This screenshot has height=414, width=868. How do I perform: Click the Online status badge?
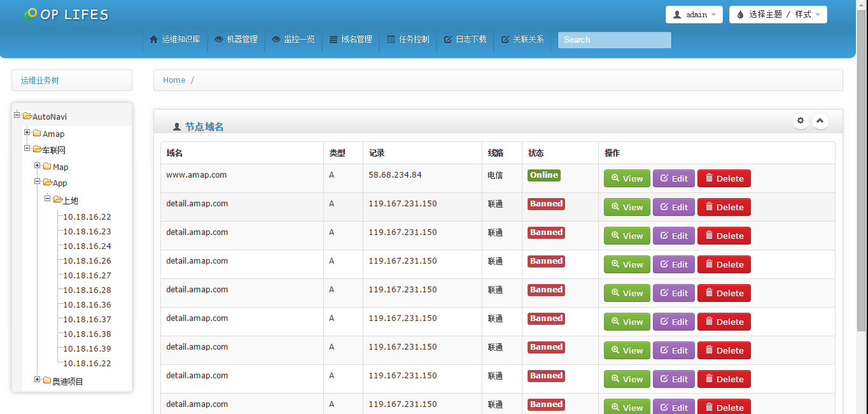544,175
